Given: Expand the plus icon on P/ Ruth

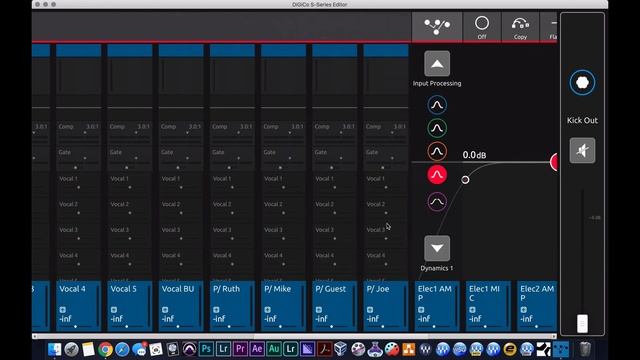Looking at the screenshot, I should coord(216,310).
